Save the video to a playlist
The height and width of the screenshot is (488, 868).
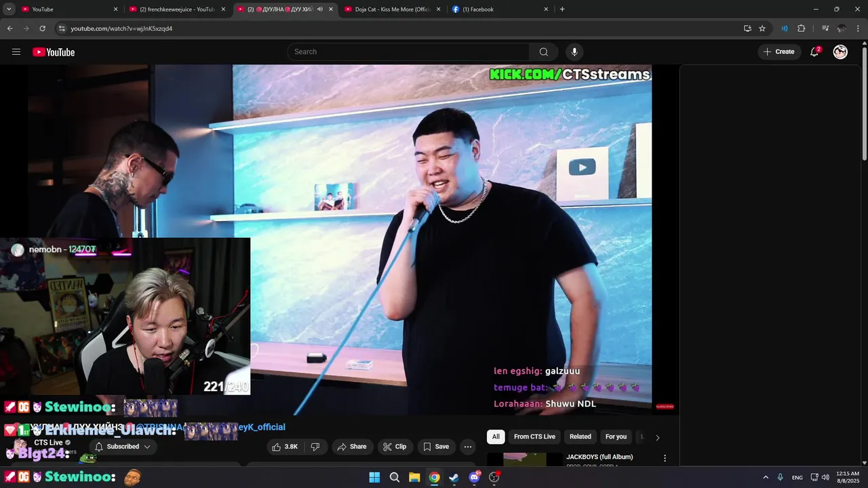[436, 447]
